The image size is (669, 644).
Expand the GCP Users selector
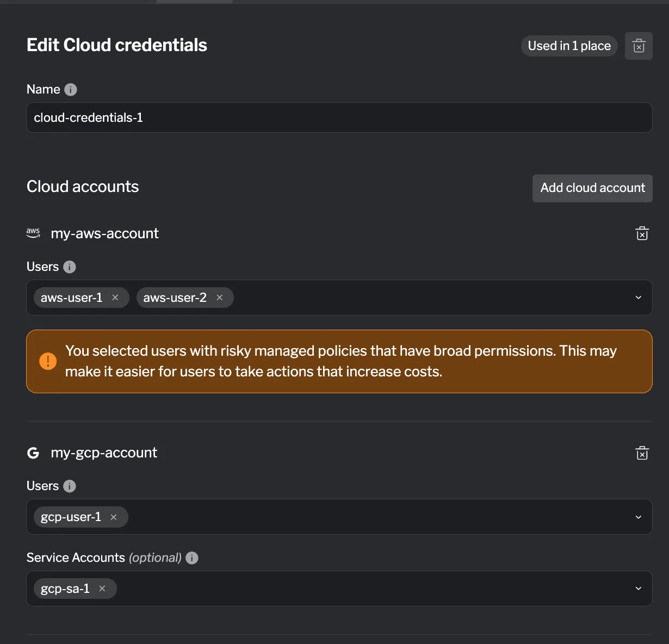(638, 517)
